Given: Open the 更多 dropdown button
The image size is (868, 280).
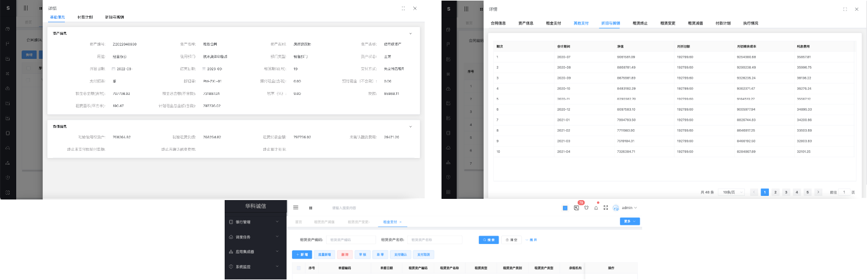Looking at the screenshot, I should 630,221.
